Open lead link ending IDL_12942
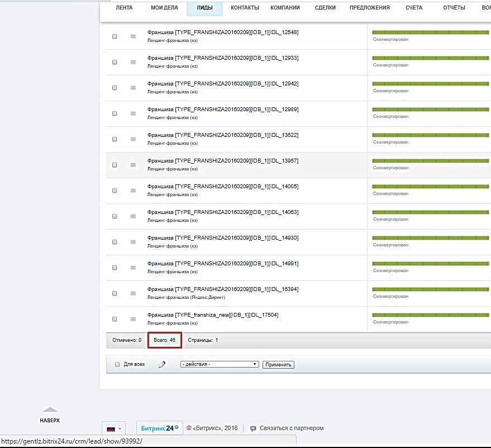The image size is (491, 448). pyautogui.click(x=223, y=84)
